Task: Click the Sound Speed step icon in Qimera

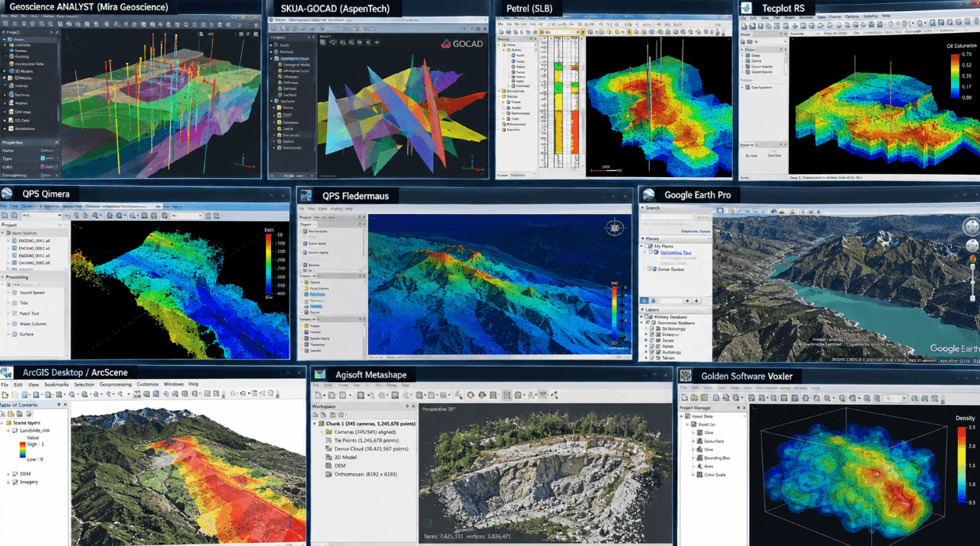Action: [x=14, y=292]
